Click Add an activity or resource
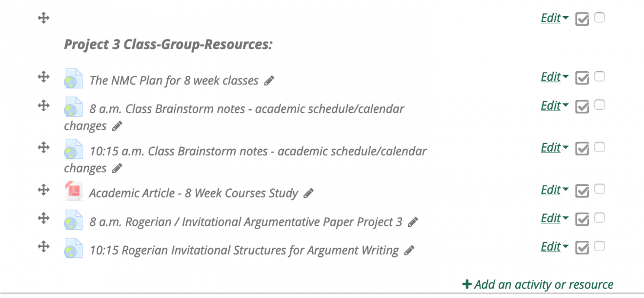The width and height of the screenshot is (644, 298). (538, 284)
